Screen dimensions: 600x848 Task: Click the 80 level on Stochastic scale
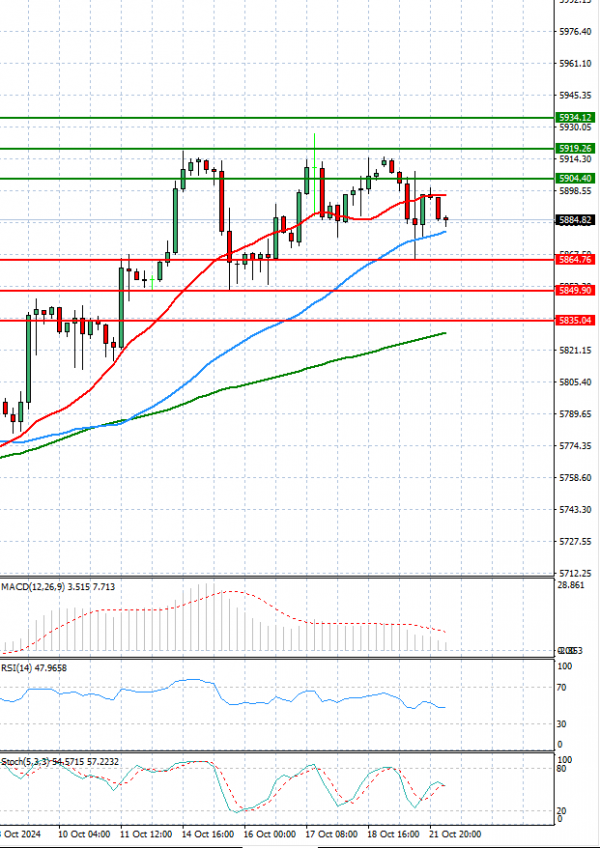tap(564, 769)
